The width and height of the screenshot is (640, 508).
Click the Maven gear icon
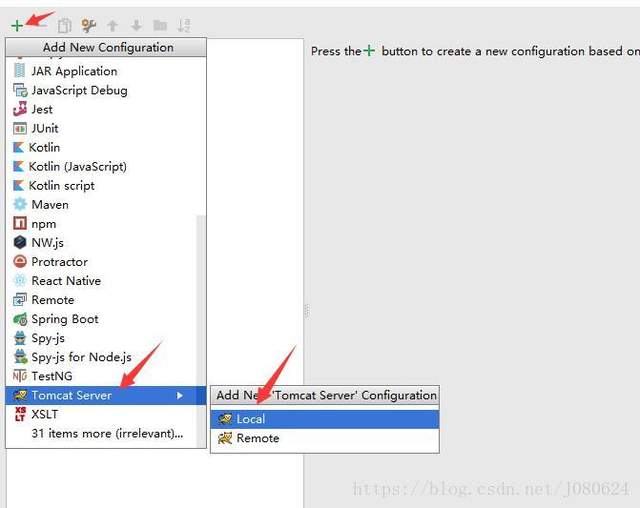[x=20, y=204]
